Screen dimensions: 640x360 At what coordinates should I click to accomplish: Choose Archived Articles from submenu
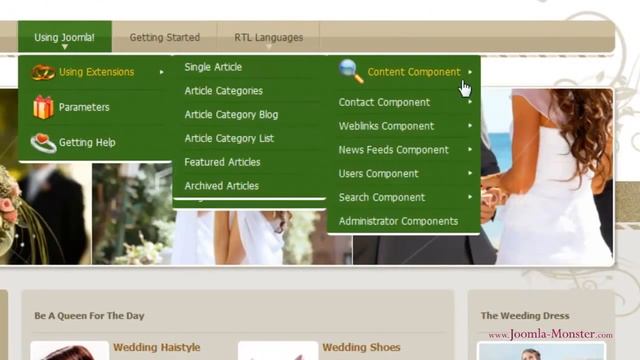[x=222, y=186]
